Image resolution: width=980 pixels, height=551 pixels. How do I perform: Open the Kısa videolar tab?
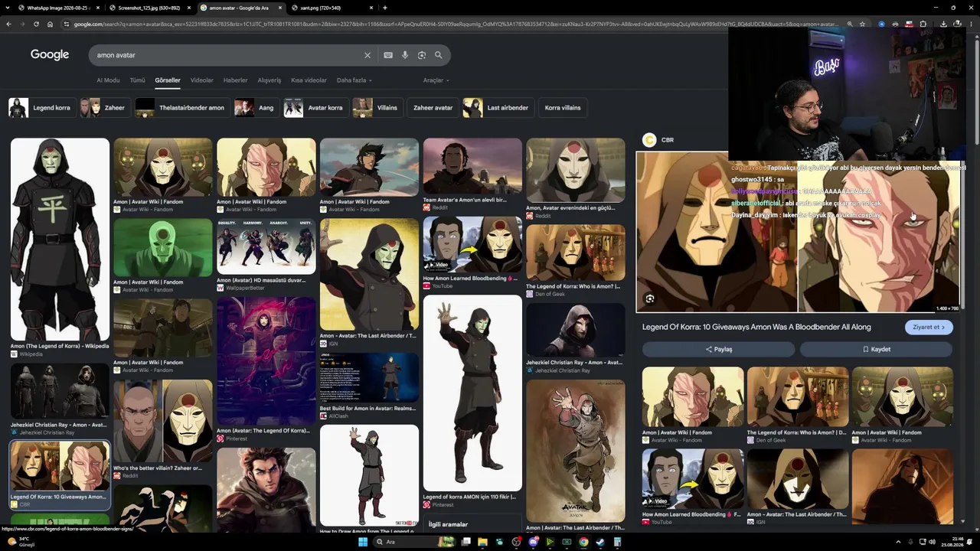309,80
